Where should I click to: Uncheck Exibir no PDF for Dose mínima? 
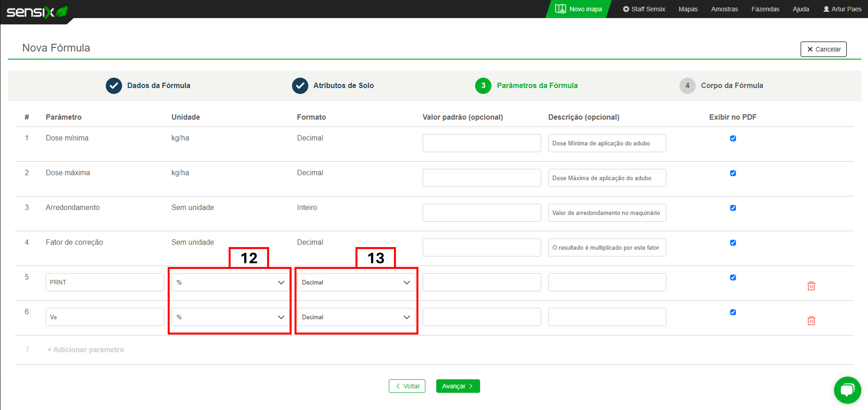[732, 138]
